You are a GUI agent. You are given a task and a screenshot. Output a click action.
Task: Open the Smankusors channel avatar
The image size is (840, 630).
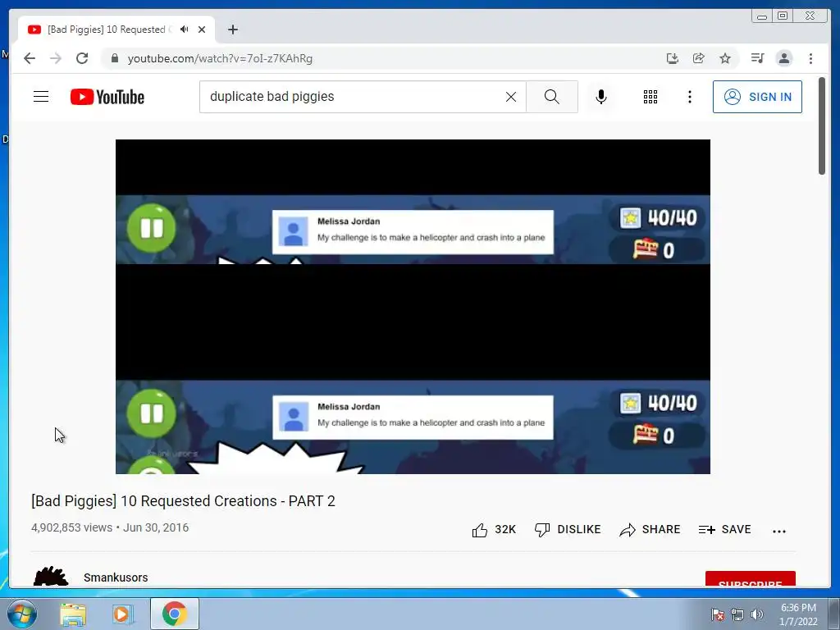50,576
